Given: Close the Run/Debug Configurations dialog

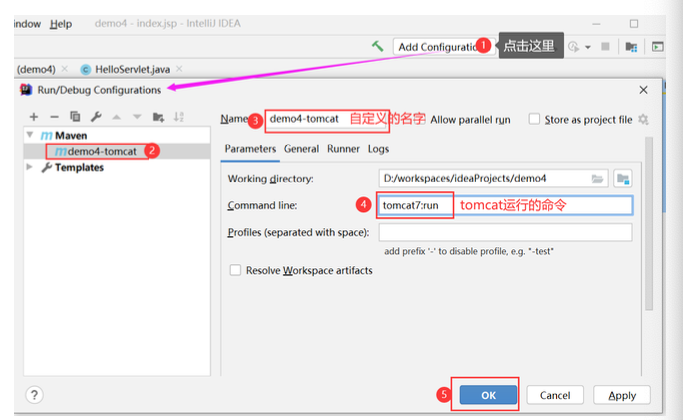Looking at the screenshot, I should pyautogui.click(x=643, y=90).
